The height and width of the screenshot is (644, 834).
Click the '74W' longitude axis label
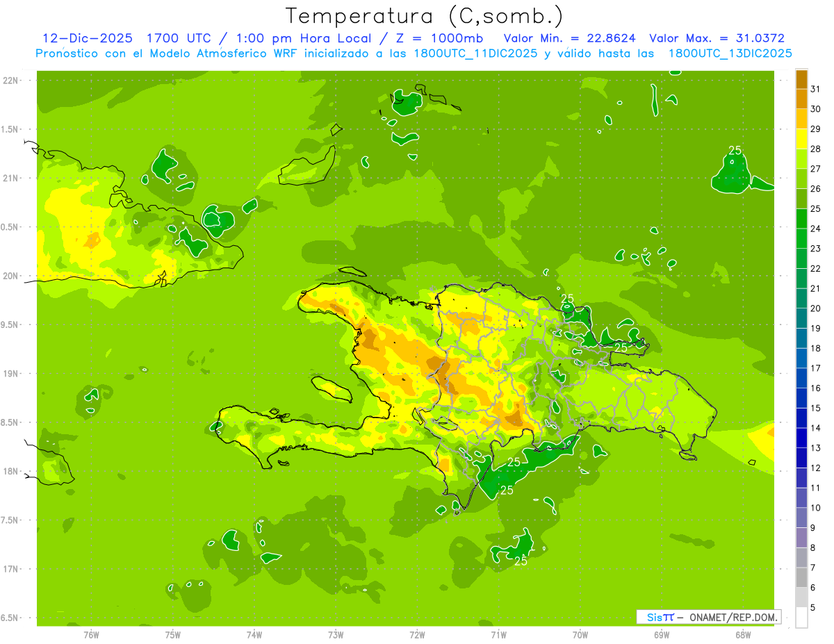pos(254,635)
